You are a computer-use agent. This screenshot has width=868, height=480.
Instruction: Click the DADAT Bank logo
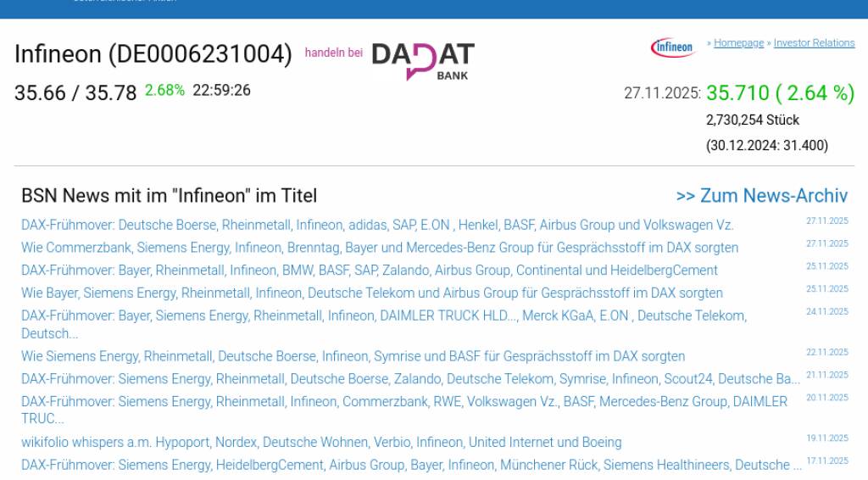[423, 61]
